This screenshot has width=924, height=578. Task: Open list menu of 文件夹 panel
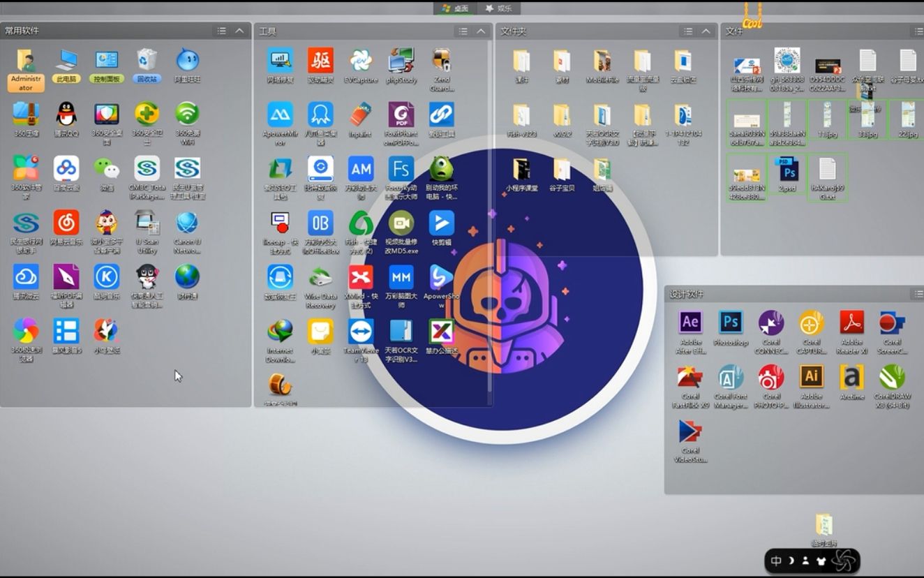(x=688, y=31)
